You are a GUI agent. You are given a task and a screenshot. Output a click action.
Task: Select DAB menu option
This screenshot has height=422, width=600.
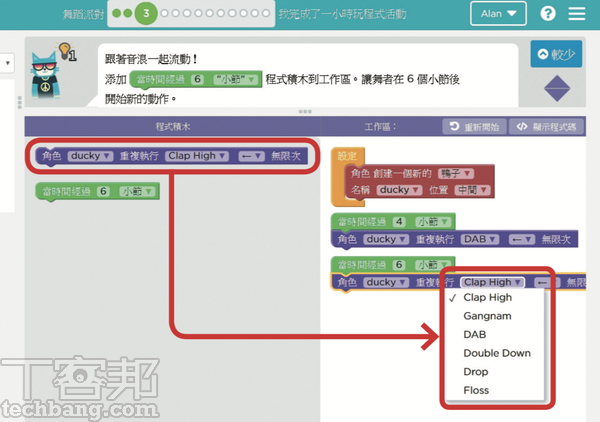(474, 334)
